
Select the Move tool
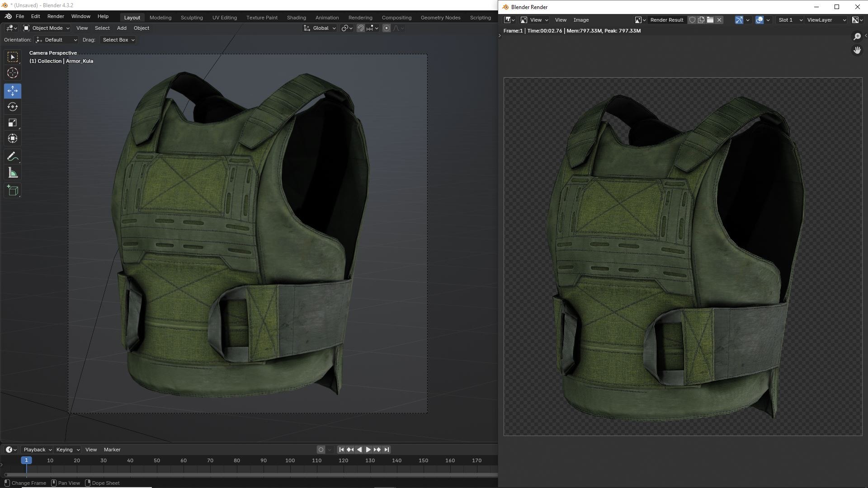pyautogui.click(x=13, y=91)
